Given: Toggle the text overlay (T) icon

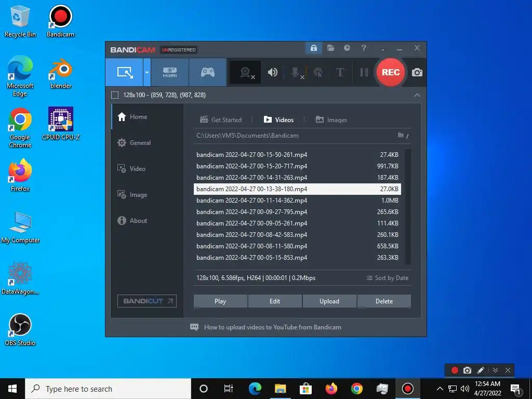Looking at the screenshot, I should [x=340, y=72].
